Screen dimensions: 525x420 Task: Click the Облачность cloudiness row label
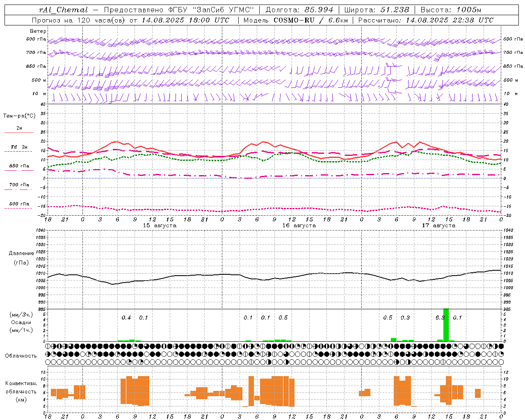[21, 356]
